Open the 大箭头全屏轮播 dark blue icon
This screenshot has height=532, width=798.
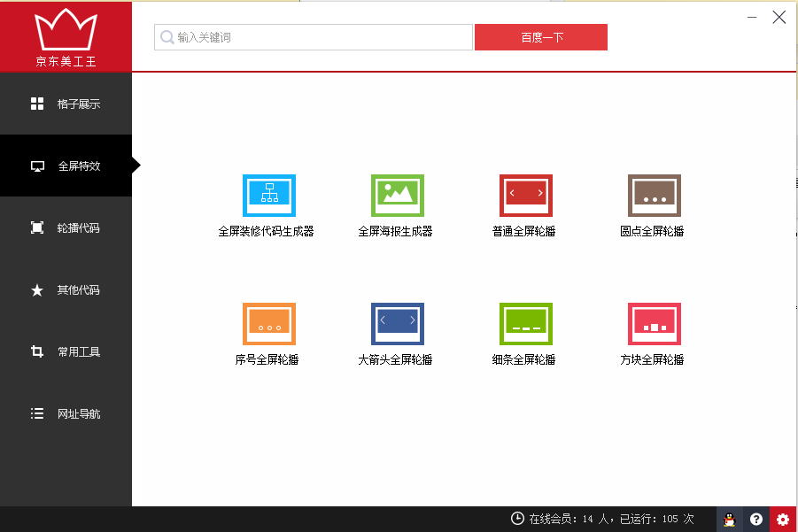tap(397, 324)
